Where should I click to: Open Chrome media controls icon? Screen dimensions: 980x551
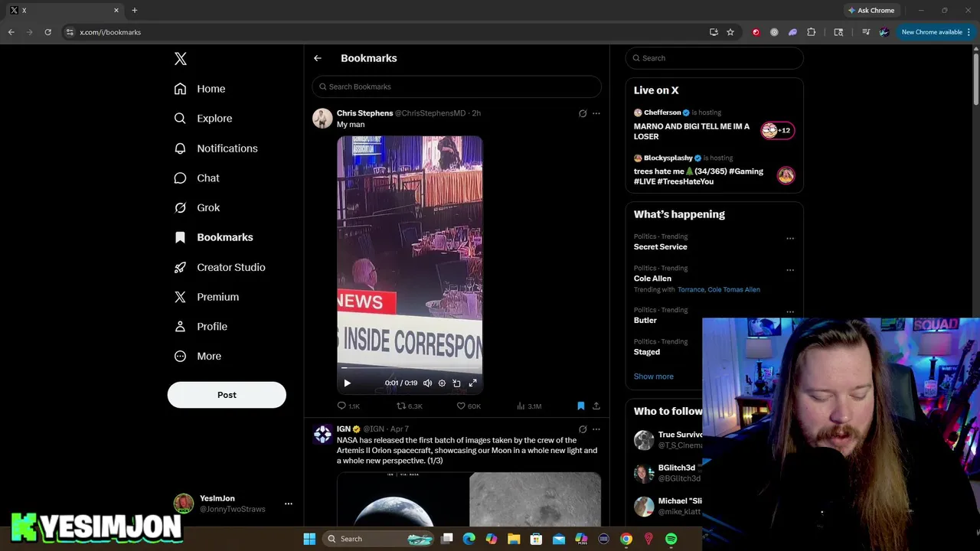[x=866, y=32]
